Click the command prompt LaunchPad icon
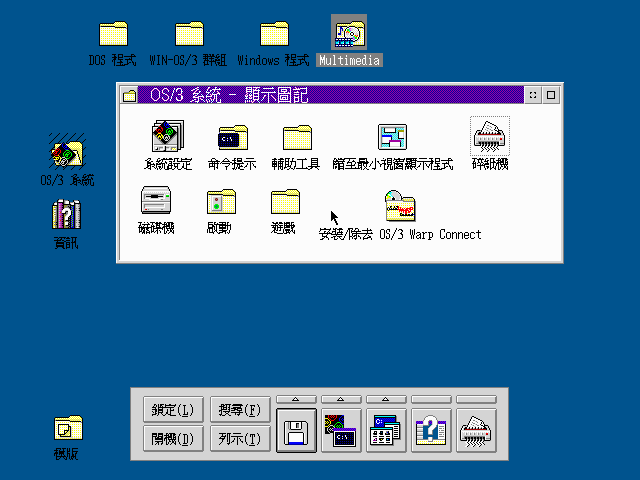640x480 pixels. click(341, 431)
